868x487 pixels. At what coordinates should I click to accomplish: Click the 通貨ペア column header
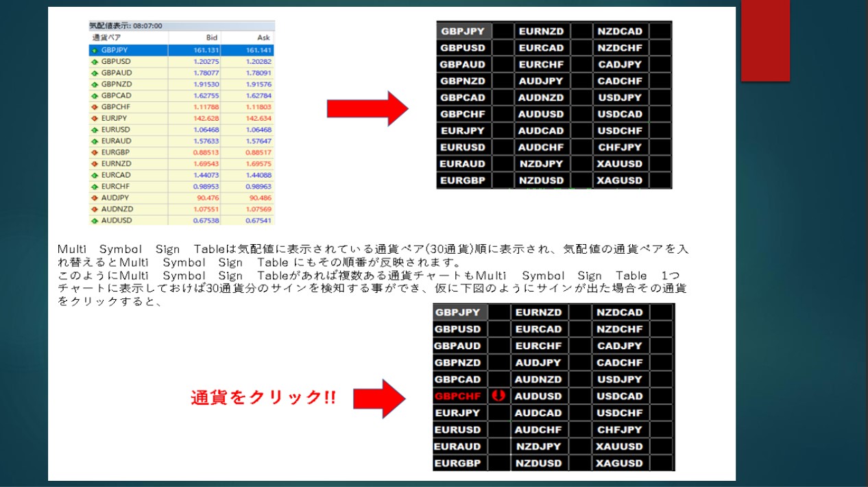tap(129, 38)
